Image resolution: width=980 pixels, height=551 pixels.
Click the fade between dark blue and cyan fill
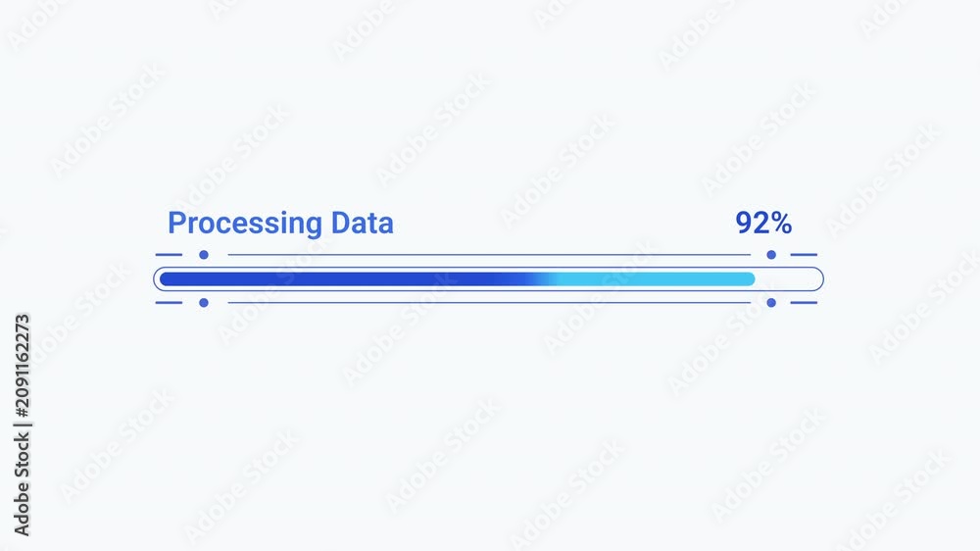(539, 279)
